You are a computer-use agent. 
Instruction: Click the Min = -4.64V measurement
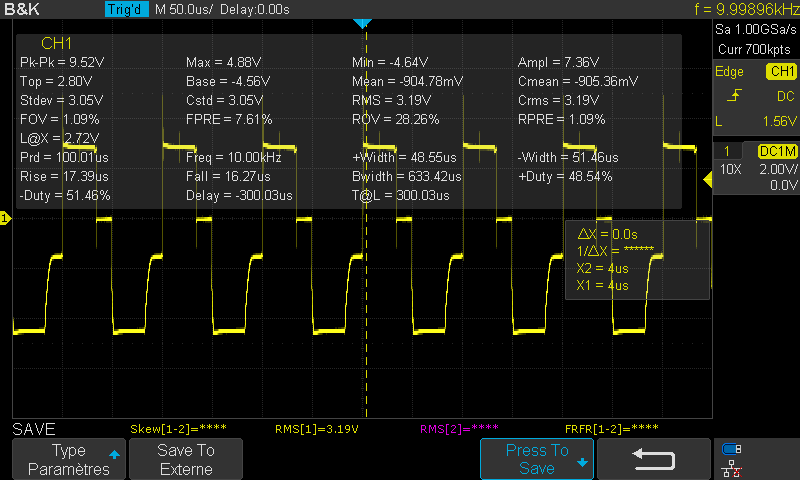(x=390, y=62)
